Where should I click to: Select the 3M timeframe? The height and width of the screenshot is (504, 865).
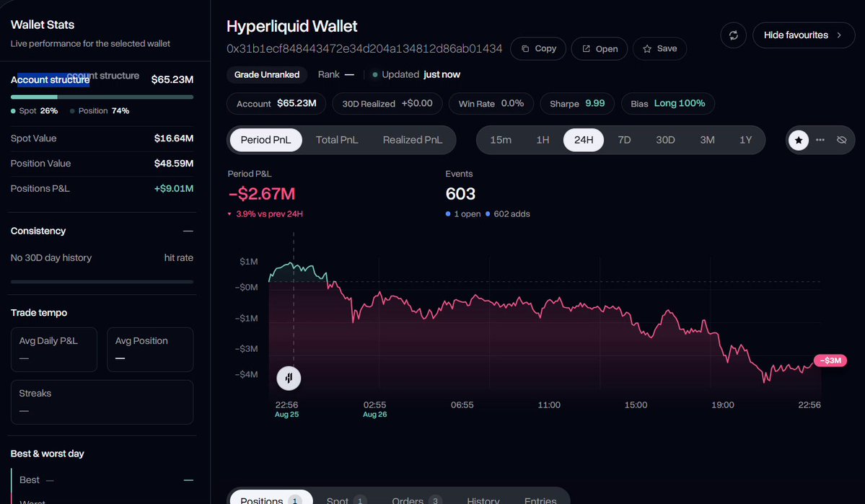point(707,140)
